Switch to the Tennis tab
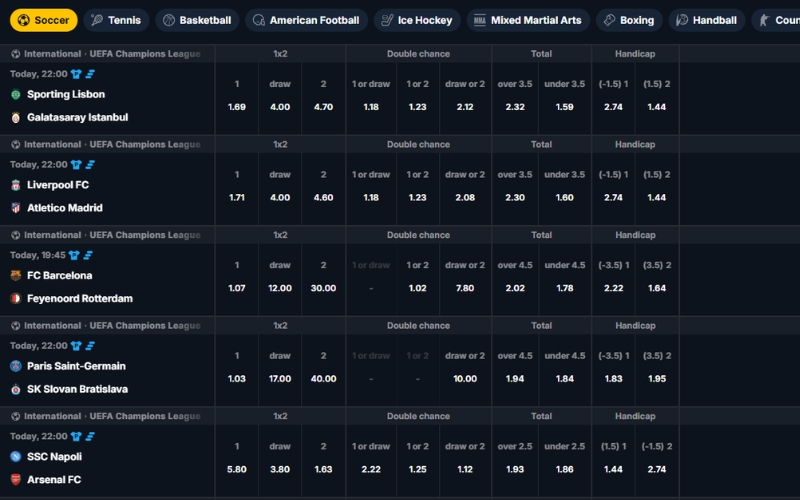The height and width of the screenshot is (500, 800). [x=116, y=20]
